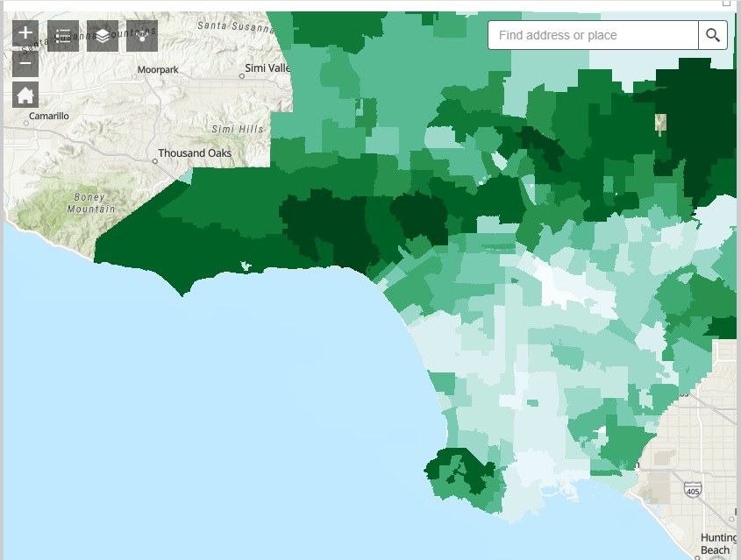Click the Boney Mountain label
This screenshot has width=741, height=560.
90,203
